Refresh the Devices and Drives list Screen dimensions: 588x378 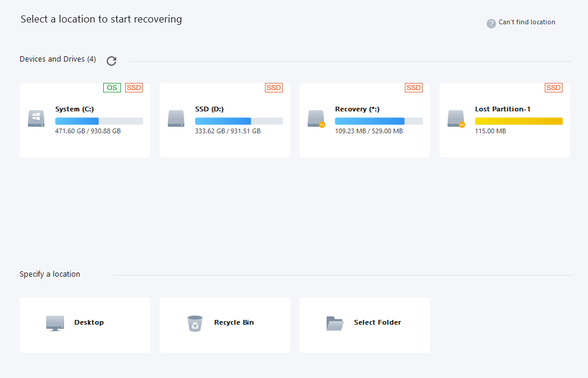(x=111, y=61)
